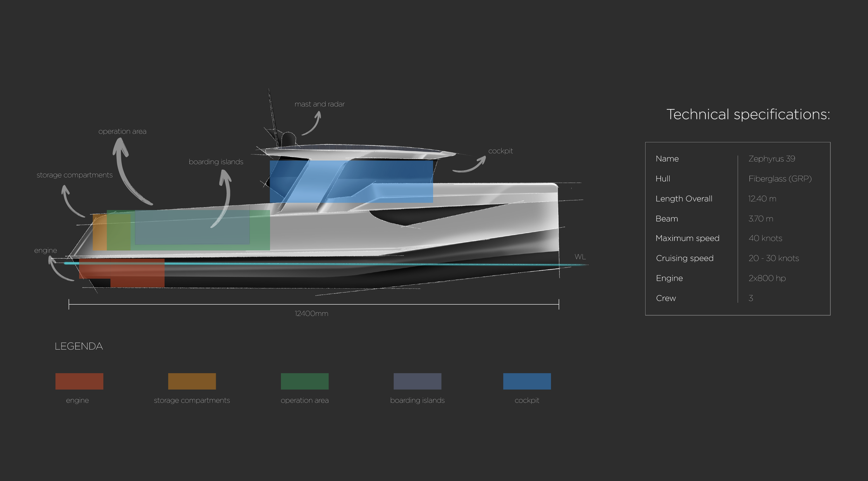Image resolution: width=868 pixels, height=481 pixels.
Task: Click the orange storage compartments legend swatch
Action: [192, 381]
